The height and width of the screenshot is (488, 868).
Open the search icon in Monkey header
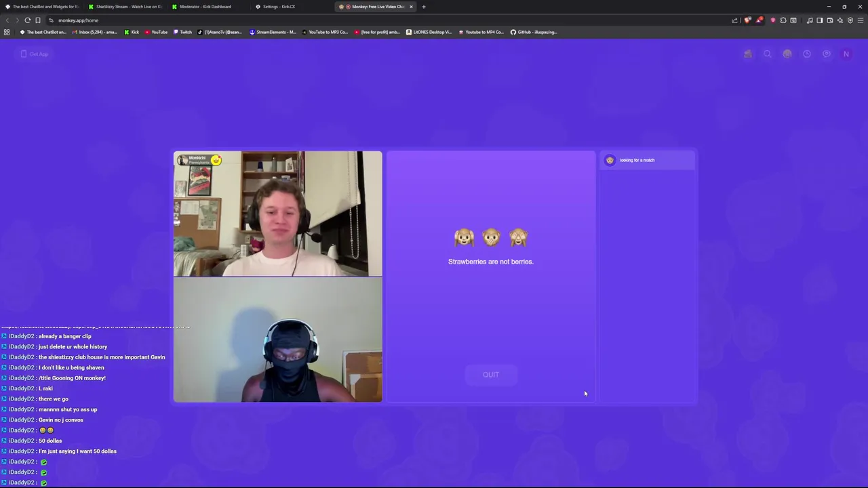(x=768, y=54)
